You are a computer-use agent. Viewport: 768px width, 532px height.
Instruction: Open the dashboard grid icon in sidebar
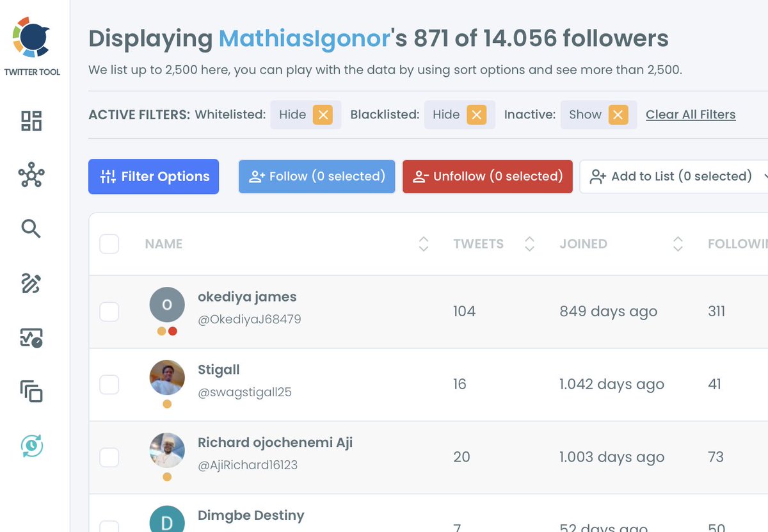click(31, 121)
